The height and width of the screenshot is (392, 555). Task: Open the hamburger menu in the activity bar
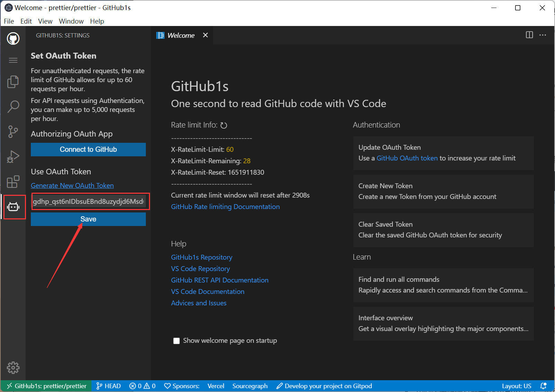13,60
